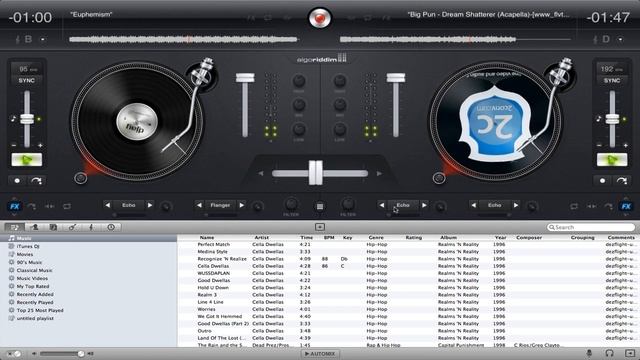
Task: Set cue point on left deck
Action: (17, 180)
